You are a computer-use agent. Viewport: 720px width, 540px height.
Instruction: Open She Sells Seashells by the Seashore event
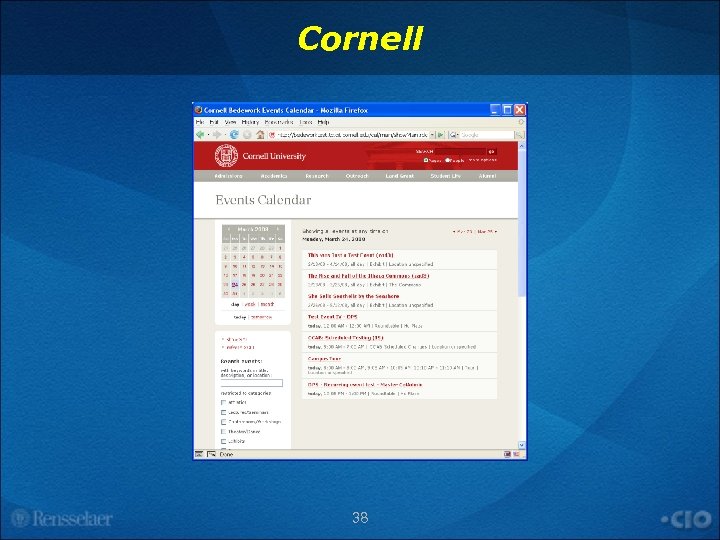click(354, 296)
